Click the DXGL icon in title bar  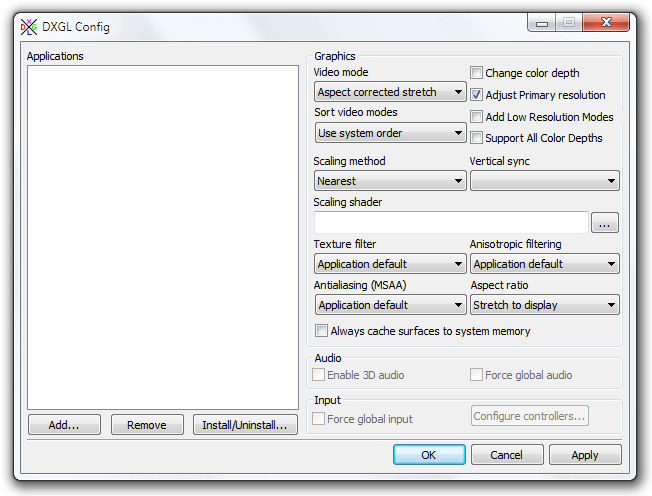28,27
